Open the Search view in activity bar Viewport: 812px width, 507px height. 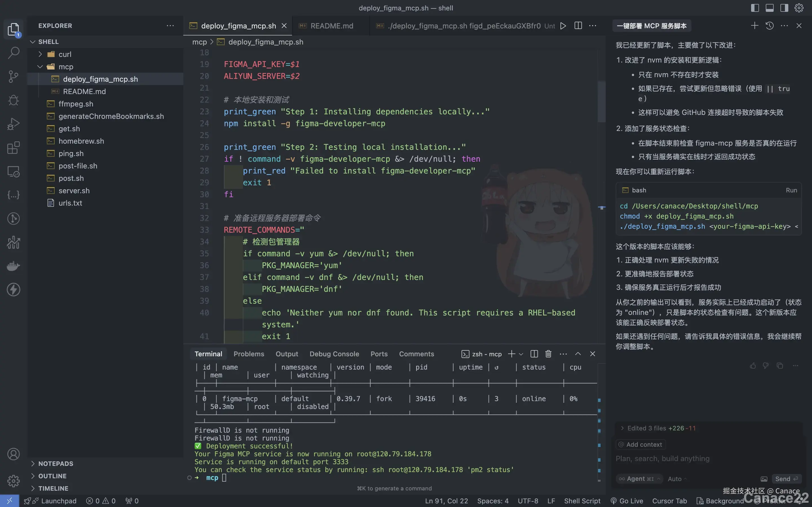(14, 53)
